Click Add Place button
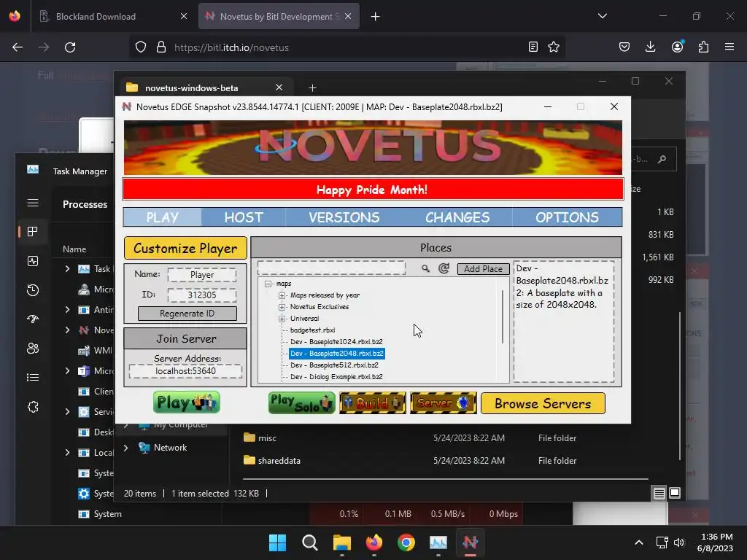Image resolution: width=747 pixels, height=560 pixels. [483, 268]
